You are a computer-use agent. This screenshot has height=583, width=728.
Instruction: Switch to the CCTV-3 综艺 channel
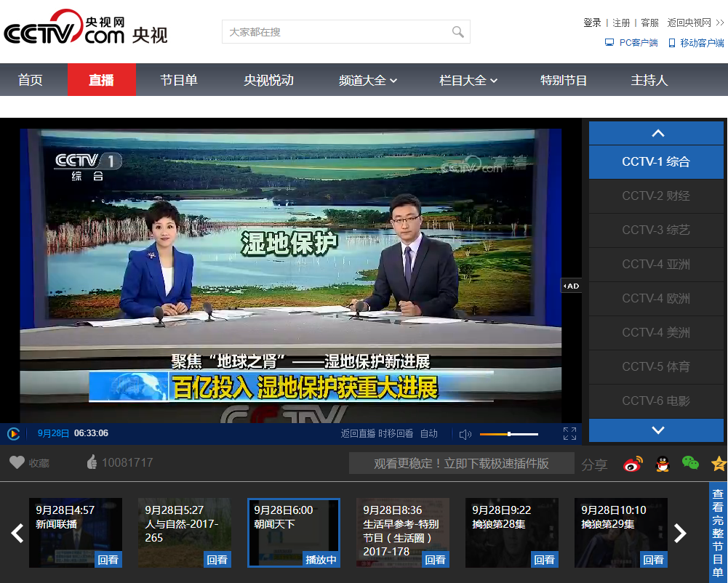point(656,230)
